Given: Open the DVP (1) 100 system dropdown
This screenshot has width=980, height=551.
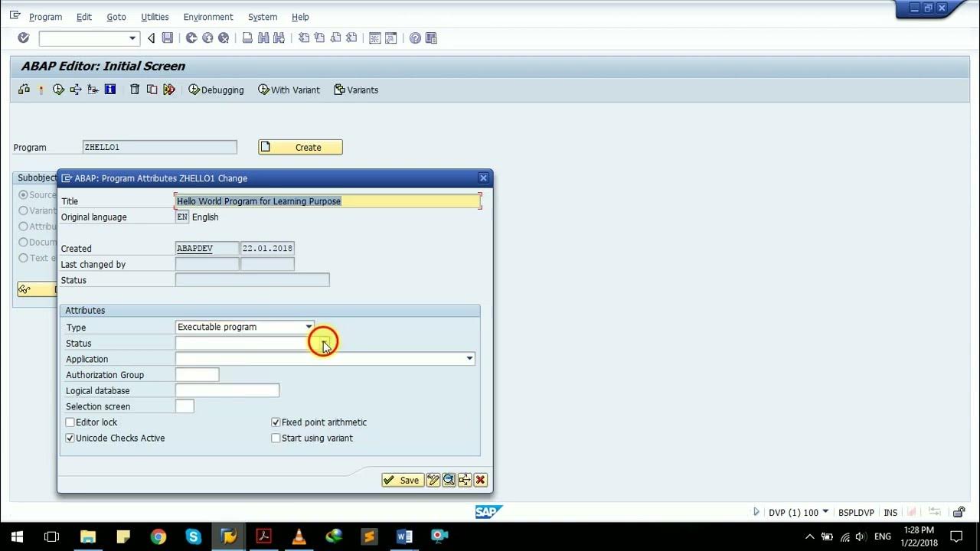Looking at the screenshot, I should click(x=825, y=511).
